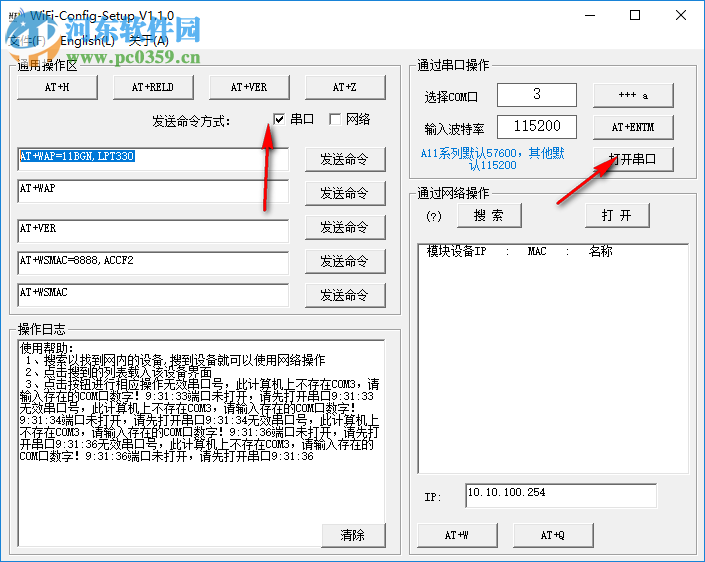Click the AT+W button
Screen dimensions: 705x562
pos(457,535)
